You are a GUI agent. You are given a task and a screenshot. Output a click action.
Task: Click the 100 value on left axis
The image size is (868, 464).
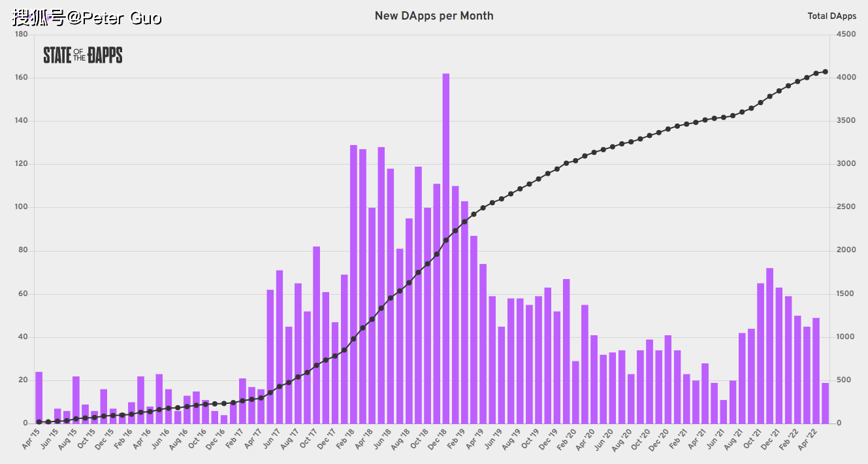click(21, 208)
